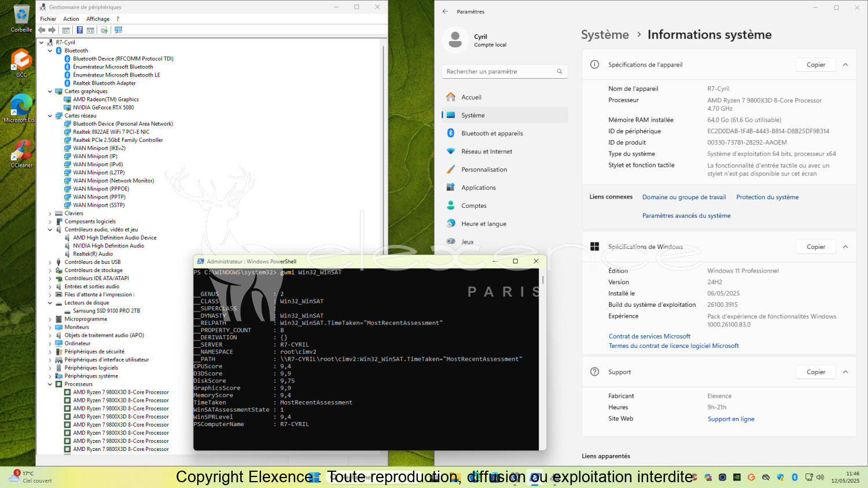868x488 pixels.
Task: Click the NVIDIA tray icon in taskbar
Action: coord(737,478)
